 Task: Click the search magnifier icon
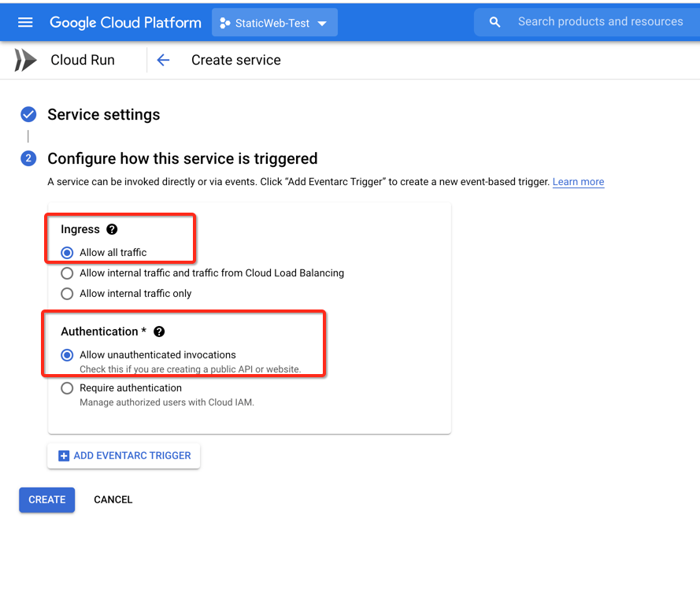click(x=494, y=21)
